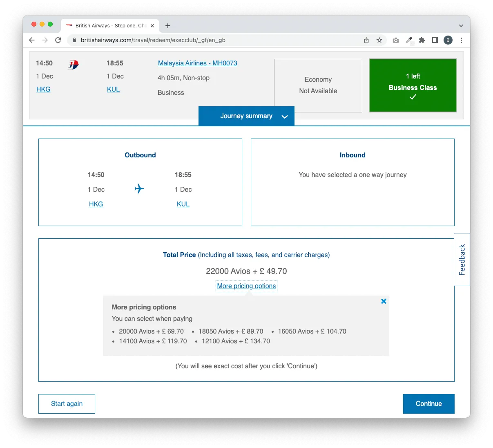Collapse the Journey summary tab
The image size is (493, 448).
[x=246, y=116]
